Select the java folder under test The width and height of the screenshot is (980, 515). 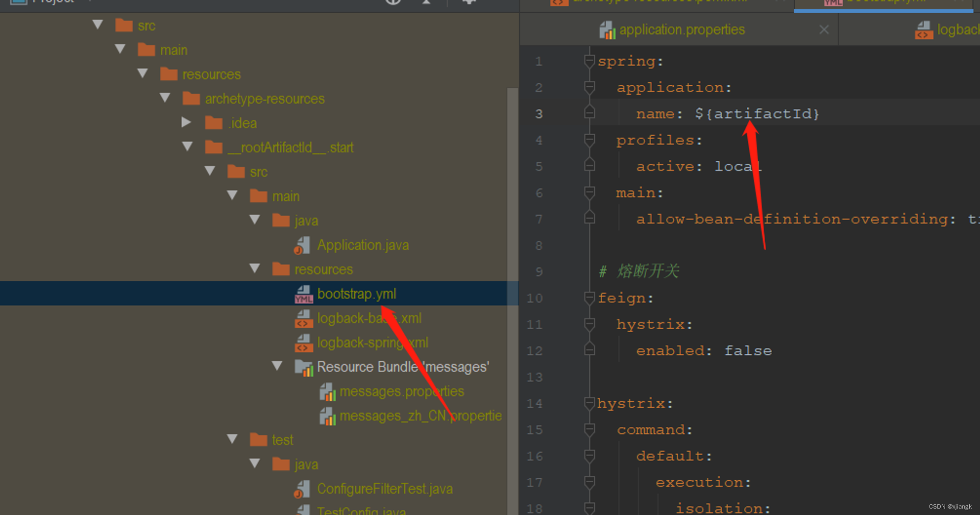(x=306, y=465)
